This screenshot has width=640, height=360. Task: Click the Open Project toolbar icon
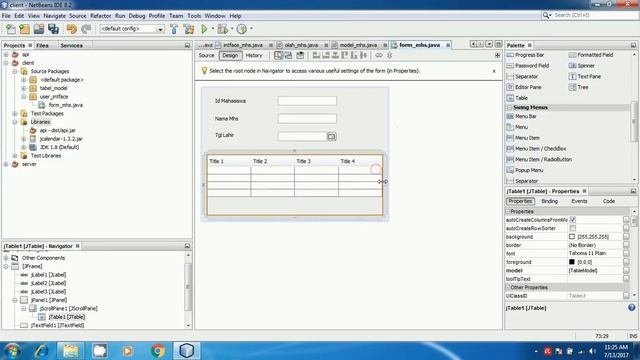[x=39, y=29]
